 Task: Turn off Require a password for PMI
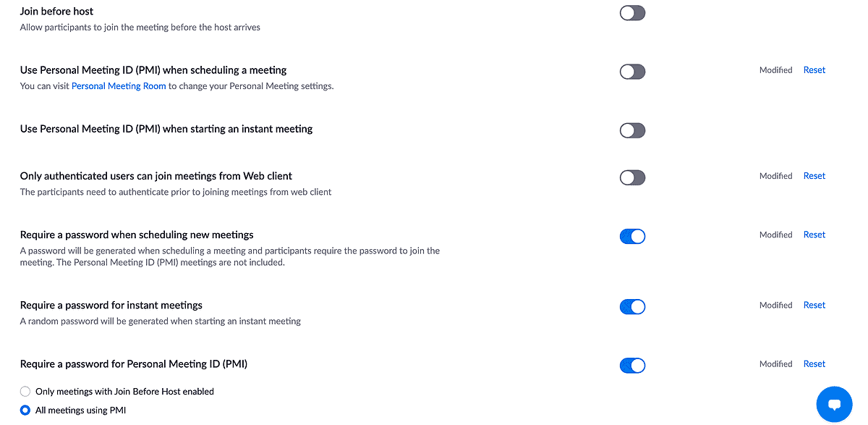click(632, 366)
